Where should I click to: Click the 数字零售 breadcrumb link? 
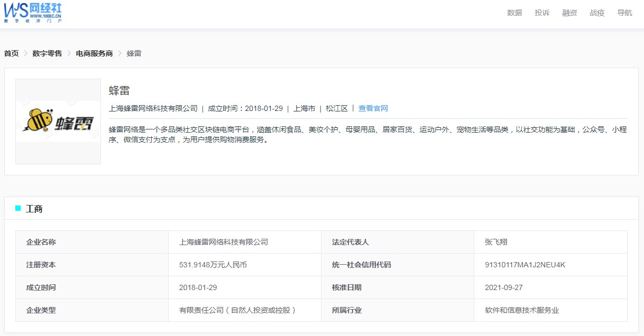pos(47,53)
